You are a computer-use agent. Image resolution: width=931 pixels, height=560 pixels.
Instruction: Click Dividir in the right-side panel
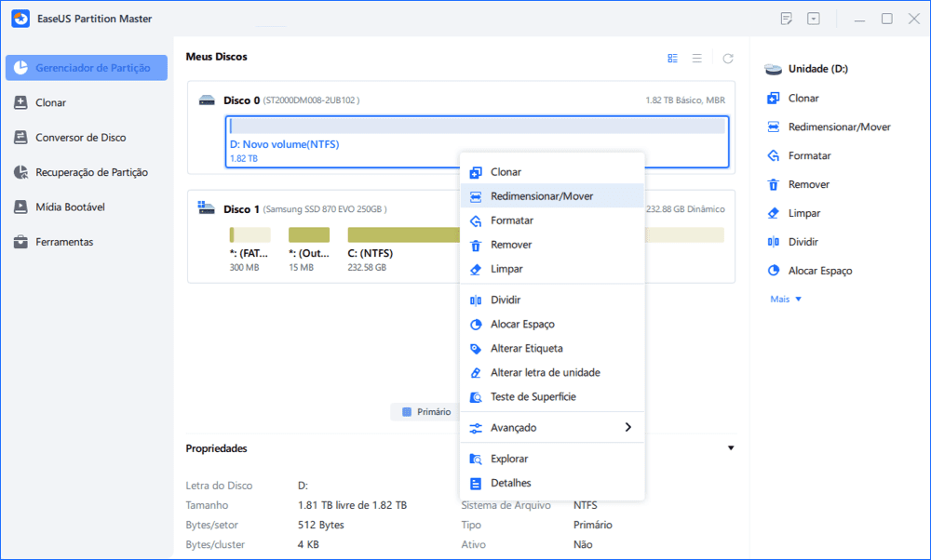(x=792, y=242)
